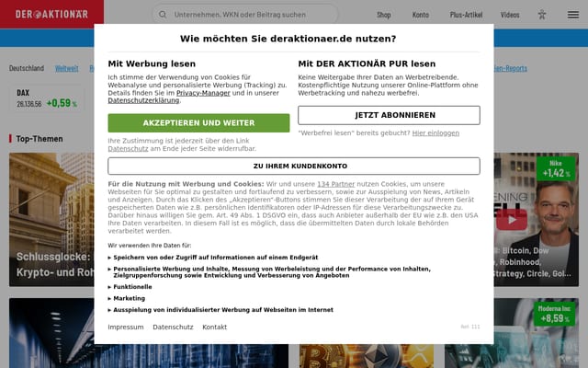The height and width of the screenshot is (368, 588).
Task: Open the Kontakt footer link
Action: [x=214, y=328]
